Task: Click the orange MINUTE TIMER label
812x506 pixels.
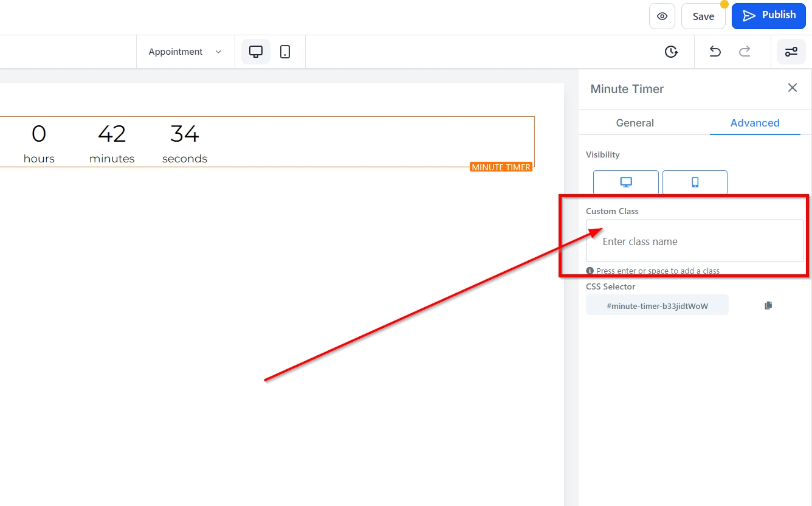Action: (501, 167)
